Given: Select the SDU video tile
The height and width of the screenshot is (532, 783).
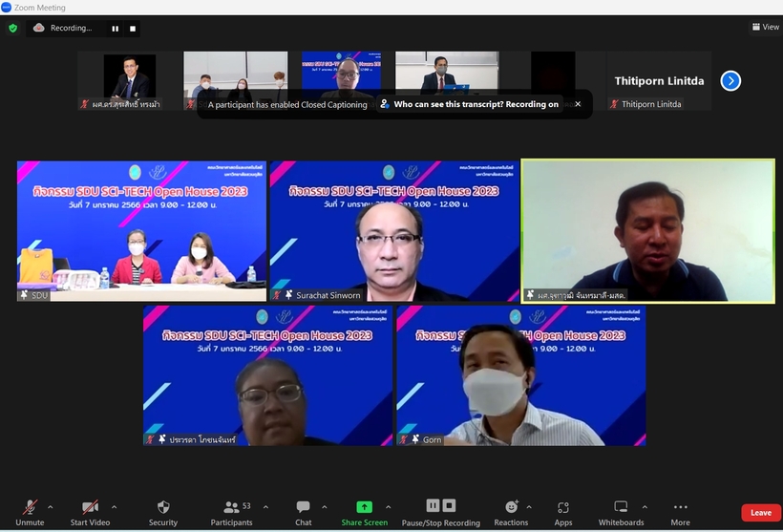Looking at the screenshot, I should 142,231.
